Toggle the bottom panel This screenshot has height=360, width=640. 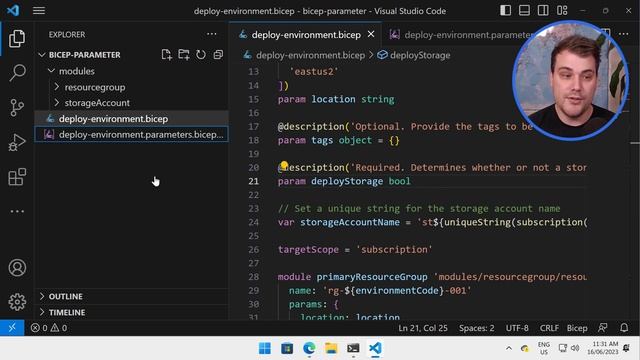point(524,11)
